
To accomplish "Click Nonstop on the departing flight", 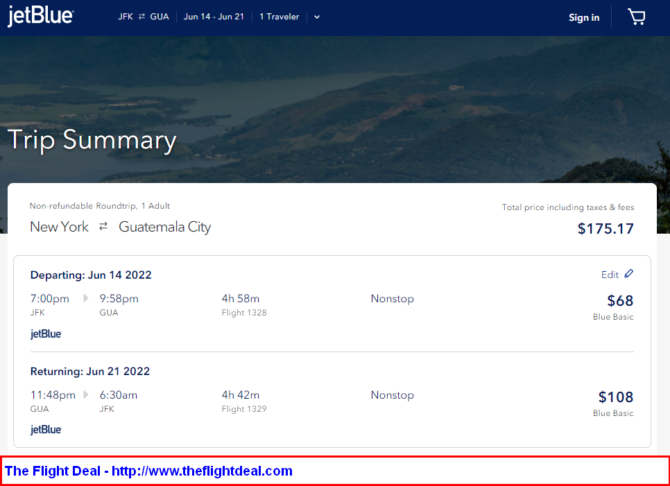I will 392,298.
